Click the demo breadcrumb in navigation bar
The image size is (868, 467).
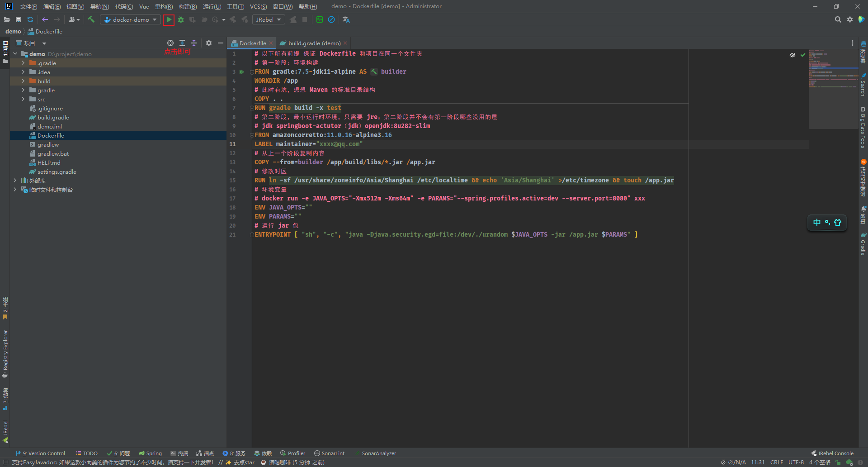coord(13,31)
